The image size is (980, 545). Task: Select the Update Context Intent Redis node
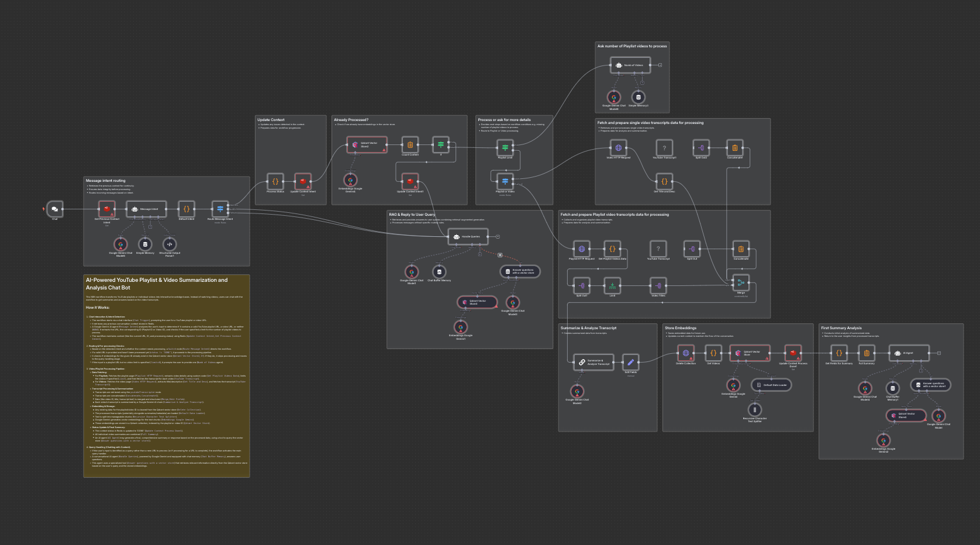click(x=303, y=181)
